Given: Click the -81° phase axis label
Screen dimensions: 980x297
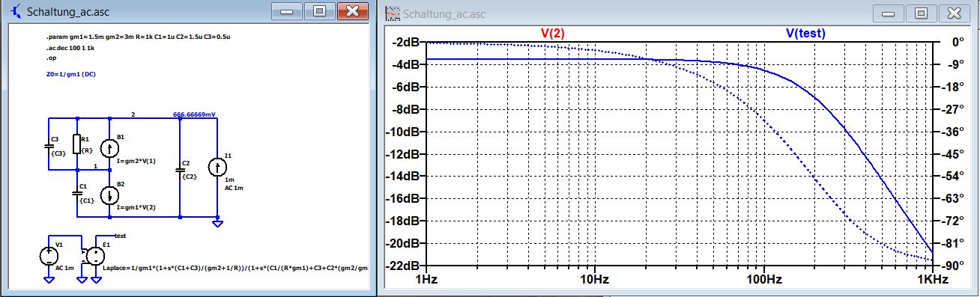Looking at the screenshot, I should [952, 244].
